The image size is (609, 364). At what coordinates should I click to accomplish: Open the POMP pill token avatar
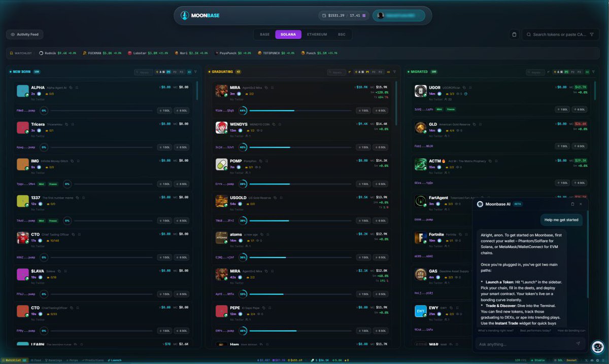221,164
